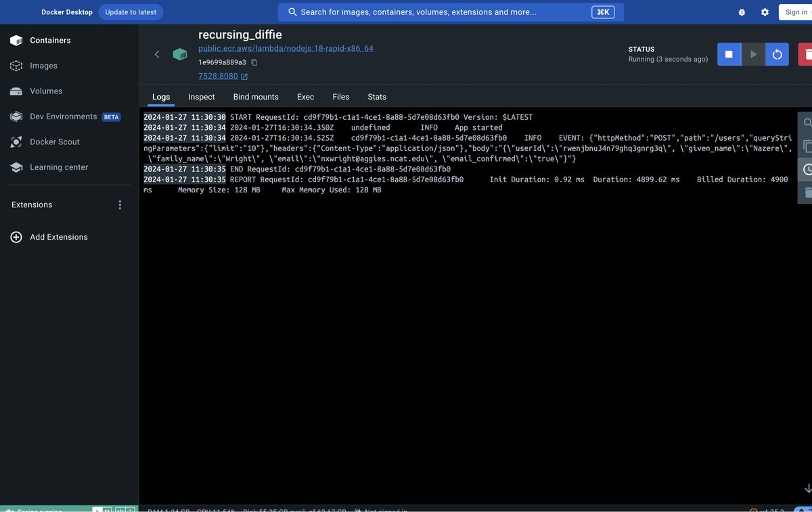Clear logs with the grey trash icon
Image resolution: width=812 pixels, height=512 pixels.
pyautogui.click(x=807, y=192)
